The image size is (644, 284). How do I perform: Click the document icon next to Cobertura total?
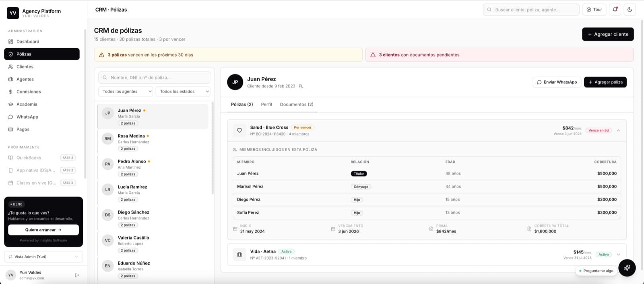(529, 229)
